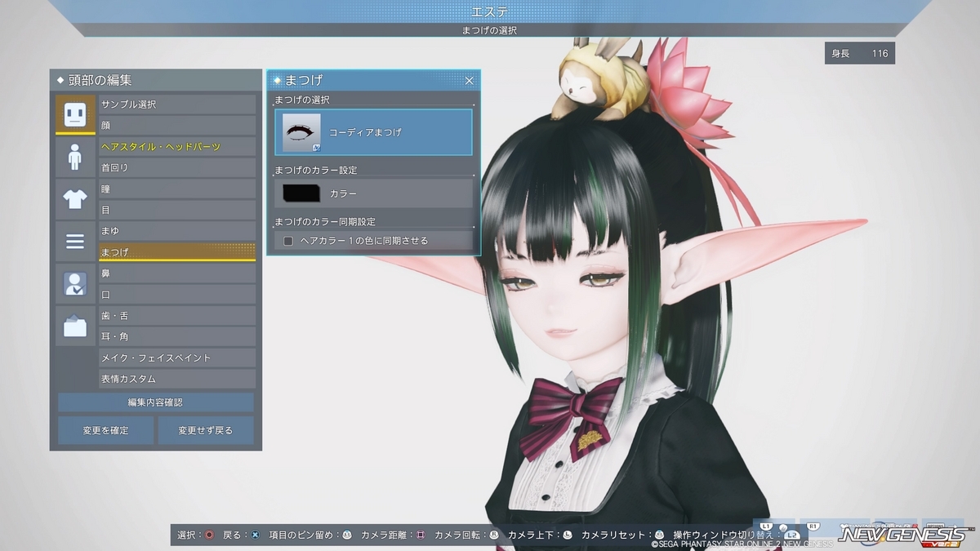
Task: Click the 編集内容確認 button
Action: tap(156, 402)
